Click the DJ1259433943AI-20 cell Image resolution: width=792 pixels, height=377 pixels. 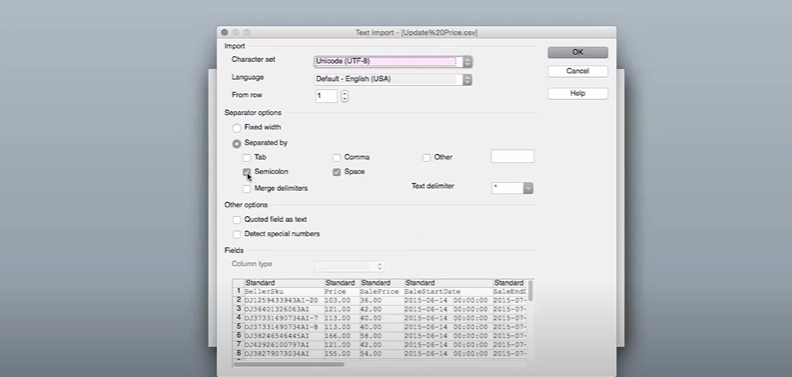[284, 300]
